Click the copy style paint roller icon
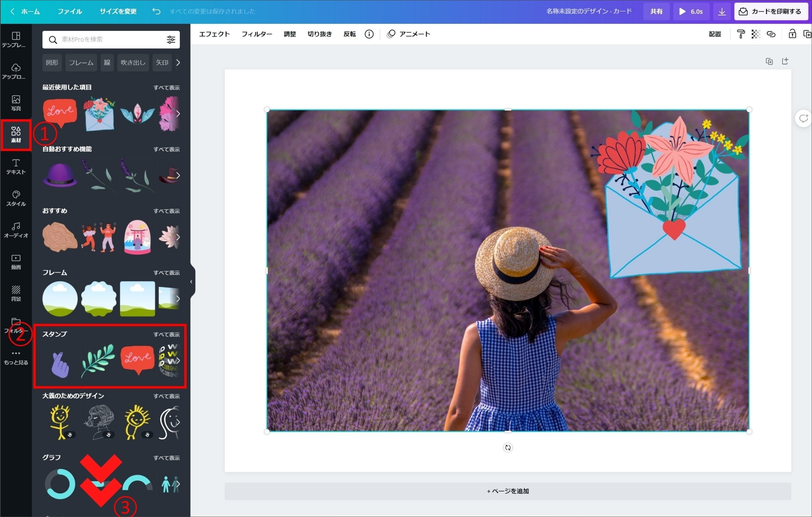812x517 pixels. tap(741, 34)
